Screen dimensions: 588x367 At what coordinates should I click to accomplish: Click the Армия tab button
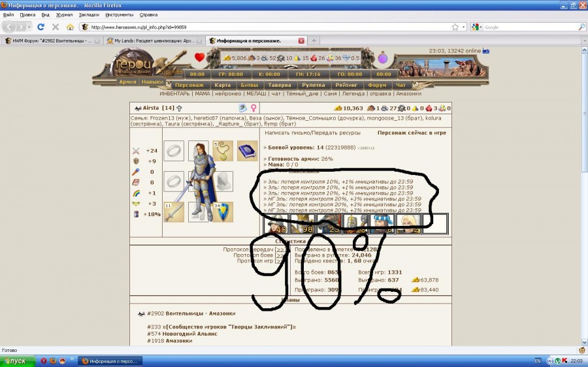[x=128, y=82]
